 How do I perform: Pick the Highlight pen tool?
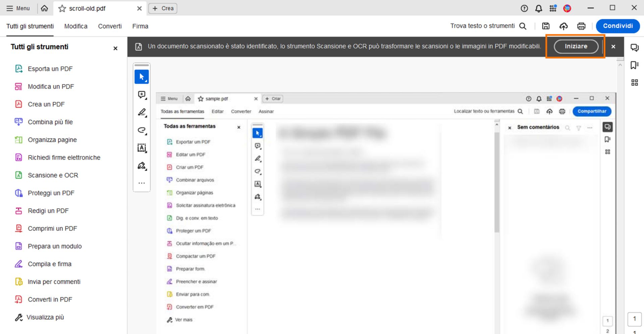click(142, 113)
